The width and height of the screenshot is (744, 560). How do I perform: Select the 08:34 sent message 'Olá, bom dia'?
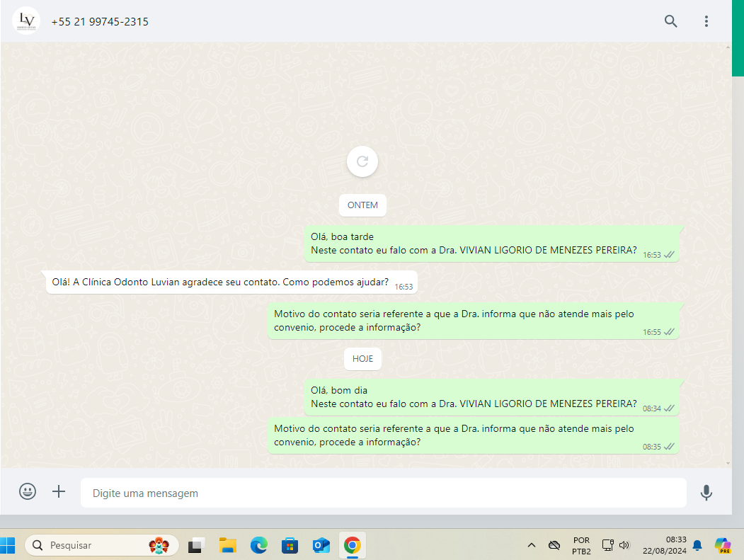491,397
